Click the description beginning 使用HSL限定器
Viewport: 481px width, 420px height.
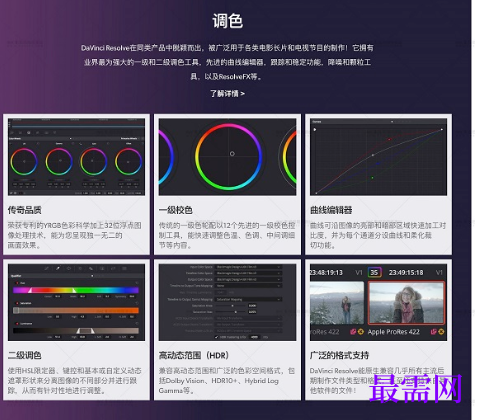point(75,380)
